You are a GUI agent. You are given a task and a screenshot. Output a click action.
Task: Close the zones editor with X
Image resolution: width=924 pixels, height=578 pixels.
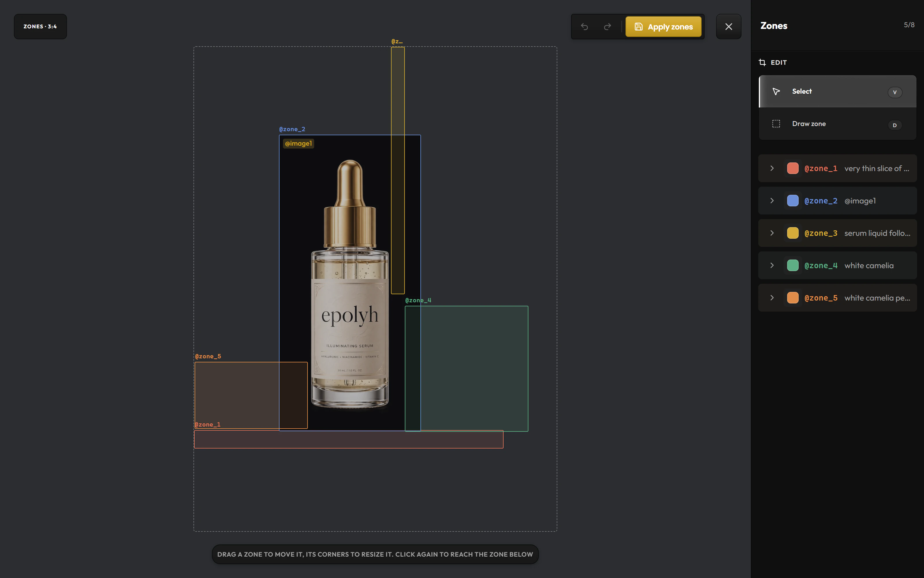pyautogui.click(x=729, y=27)
